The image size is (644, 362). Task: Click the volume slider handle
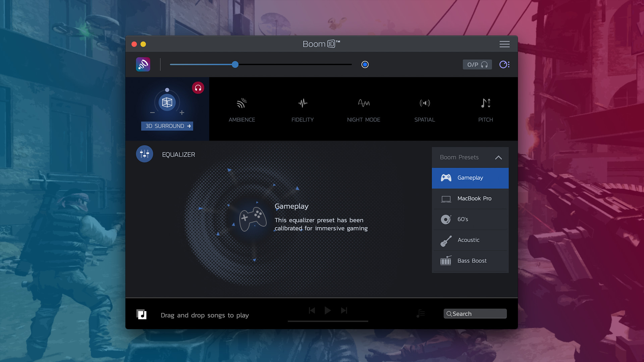pos(235,64)
